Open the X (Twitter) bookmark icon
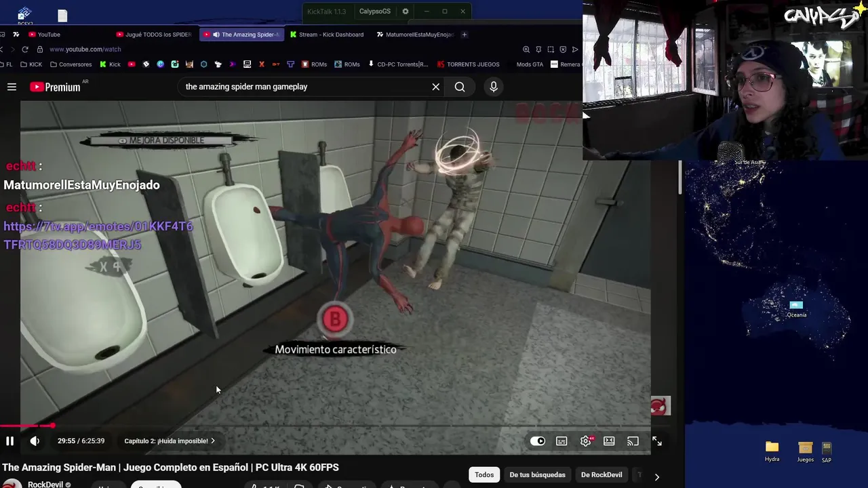This screenshot has height=488, width=868. coord(262,64)
